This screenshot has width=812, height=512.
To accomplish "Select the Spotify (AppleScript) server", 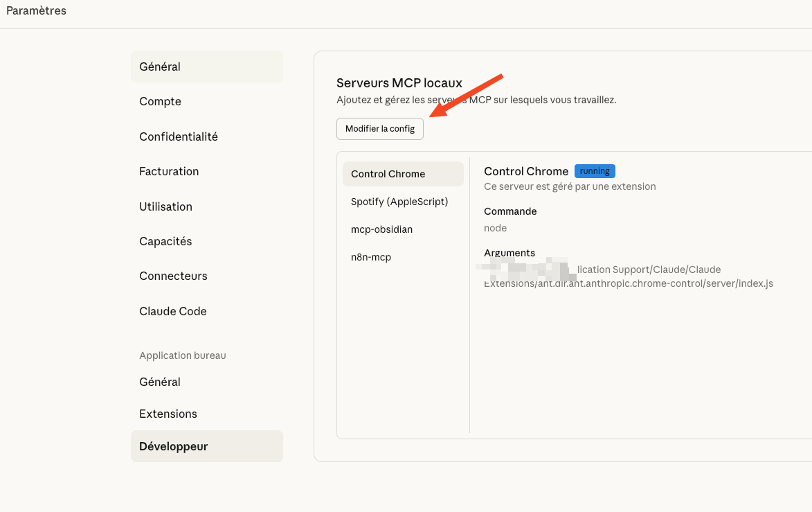I will (399, 202).
